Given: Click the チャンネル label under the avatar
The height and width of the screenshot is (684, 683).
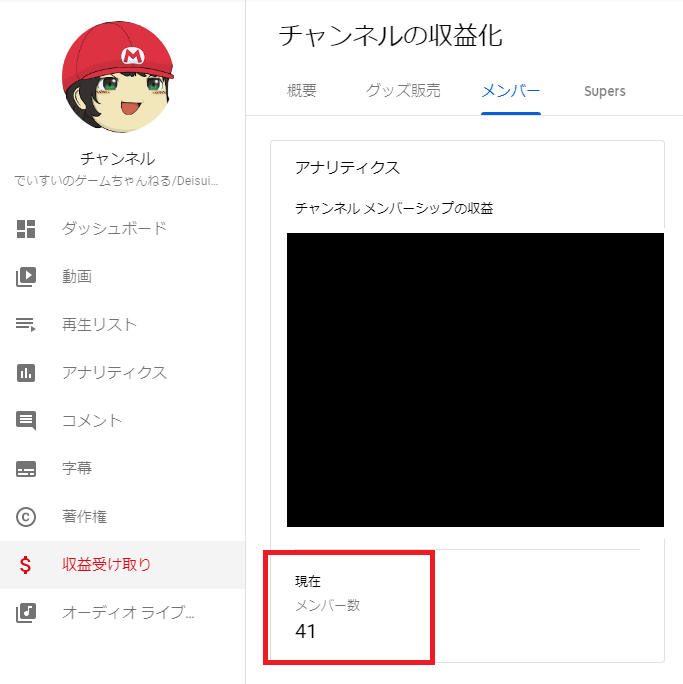Looking at the screenshot, I should pyautogui.click(x=118, y=159).
